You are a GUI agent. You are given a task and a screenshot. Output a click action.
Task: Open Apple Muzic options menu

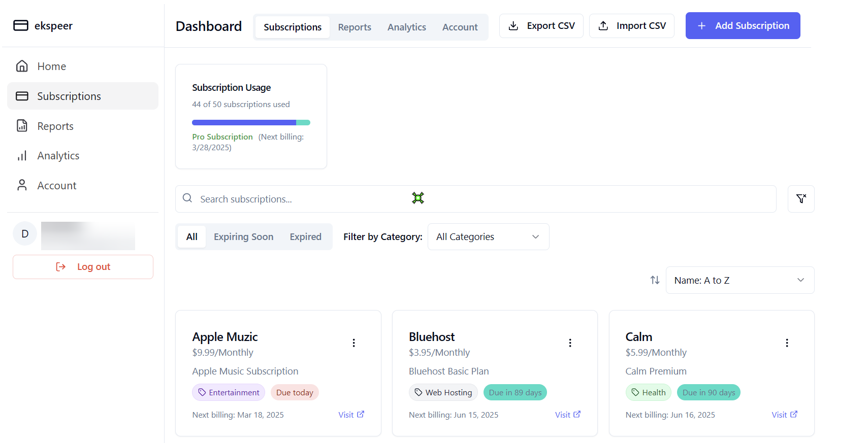[354, 343]
